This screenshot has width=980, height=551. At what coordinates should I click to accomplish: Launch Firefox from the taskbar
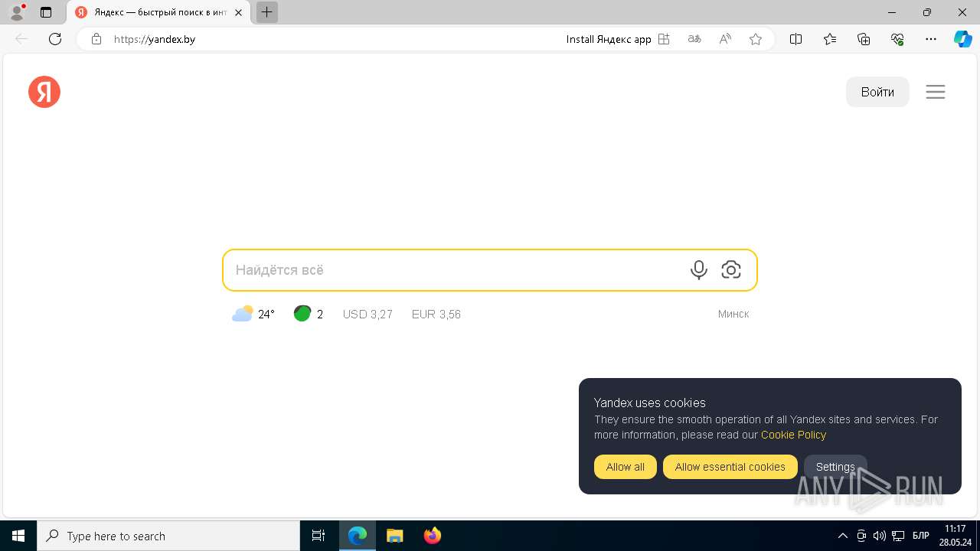pos(433,536)
